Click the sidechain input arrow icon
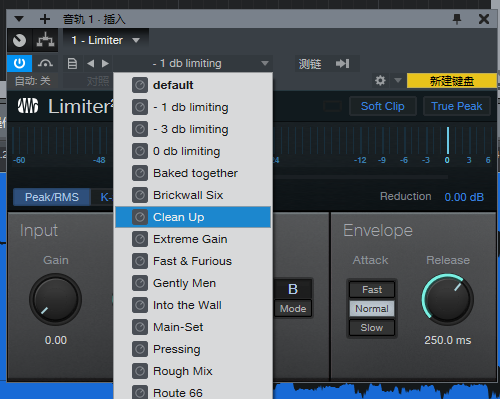500x399 pixels. tap(343, 63)
